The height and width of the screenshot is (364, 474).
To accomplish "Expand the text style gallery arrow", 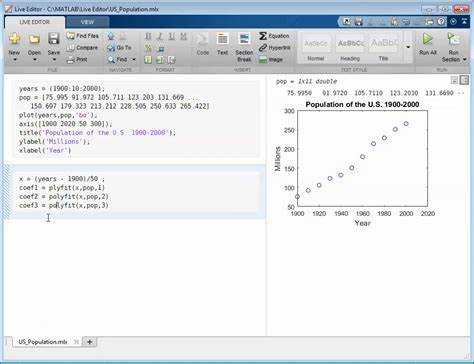I will (x=408, y=47).
